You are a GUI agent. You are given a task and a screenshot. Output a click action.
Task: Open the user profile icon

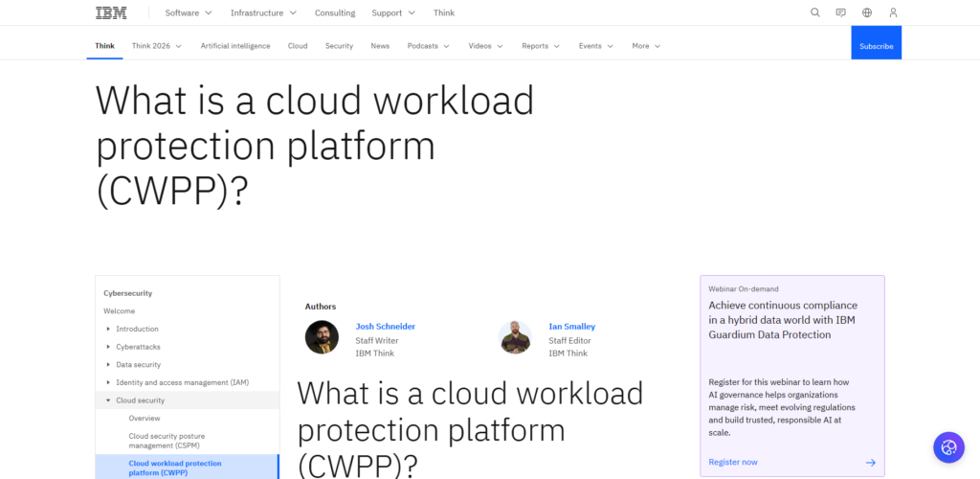pos(893,12)
